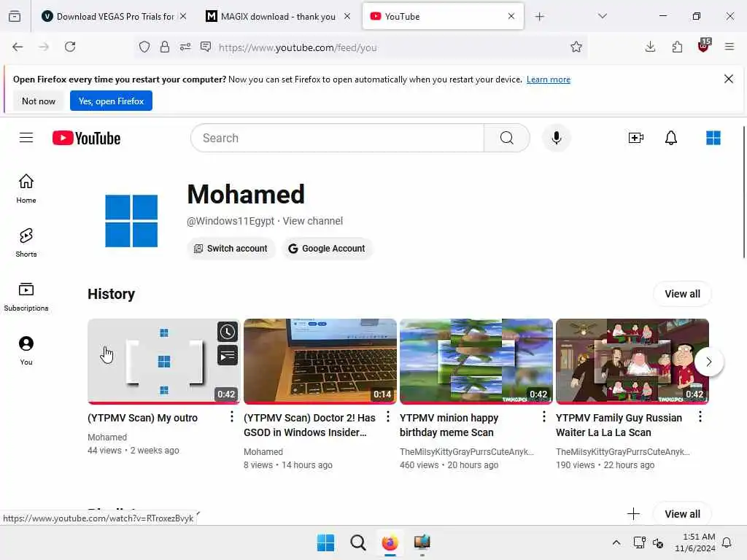Open options for Doctor 2 GSOD video

(x=388, y=416)
